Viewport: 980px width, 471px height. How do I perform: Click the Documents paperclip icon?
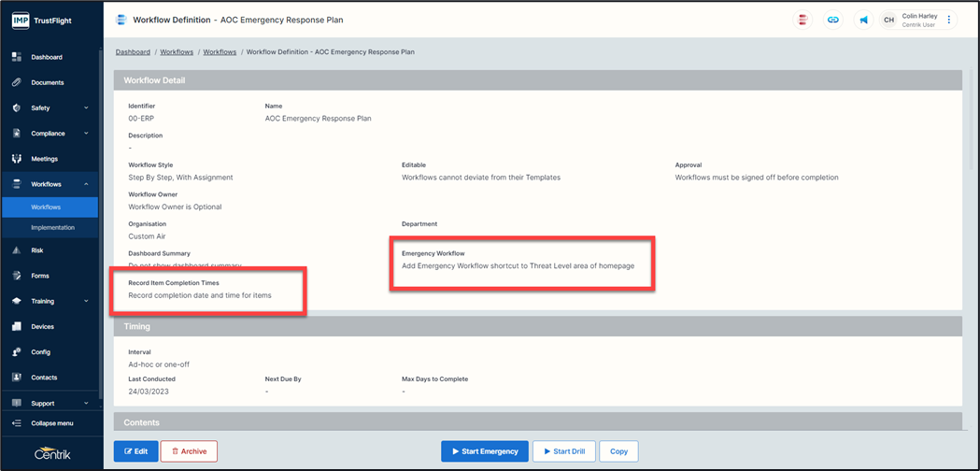tap(16, 82)
